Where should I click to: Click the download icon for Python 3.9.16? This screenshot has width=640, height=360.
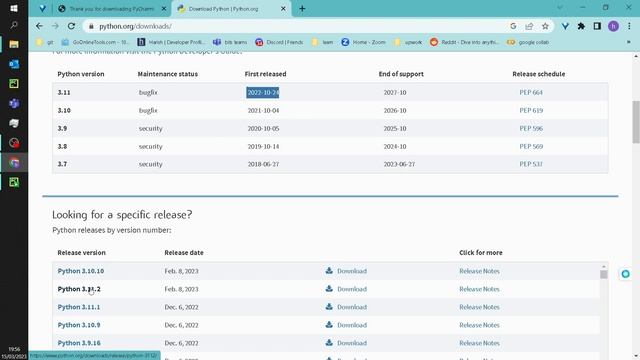(x=329, y=343)
